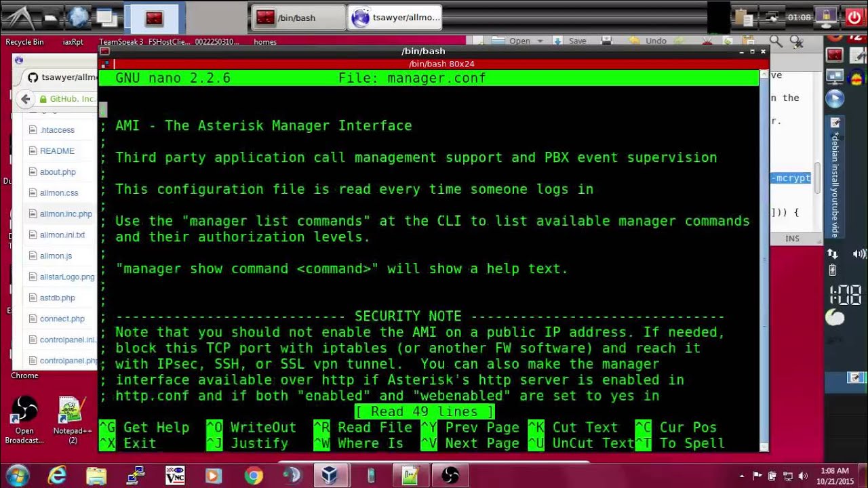The height and width of the screenshot is (488, 868).
Task: Click the weather moon icon in right panel
Action: tap(835, 318)
